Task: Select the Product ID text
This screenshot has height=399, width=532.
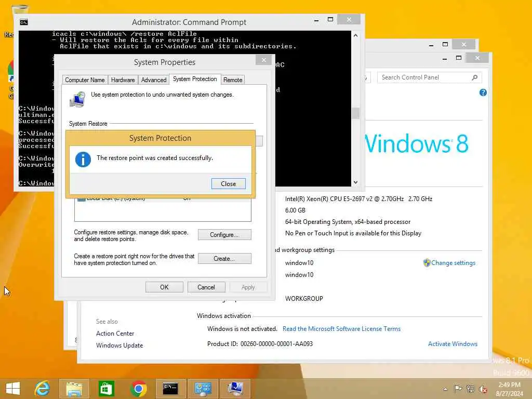Action: 260,344
